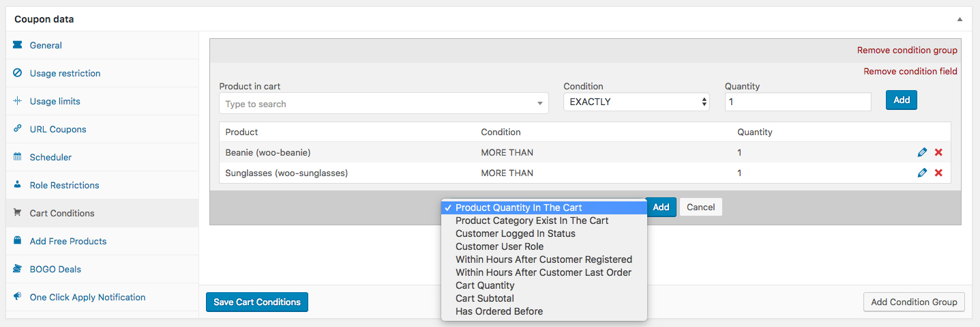
Task: Open the Condition EXACTLY dropdown
Action: pos(636,102)
